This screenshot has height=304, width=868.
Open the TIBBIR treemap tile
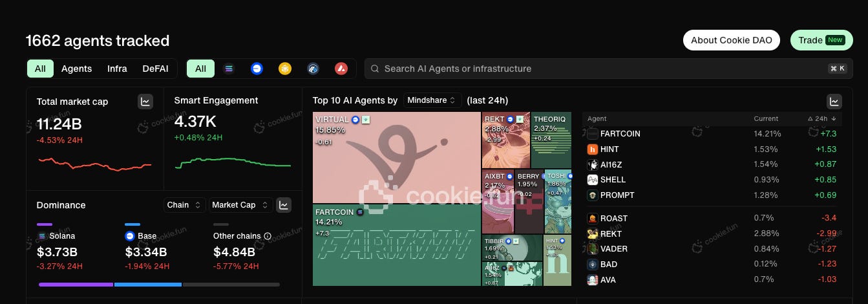coord(512,247)
